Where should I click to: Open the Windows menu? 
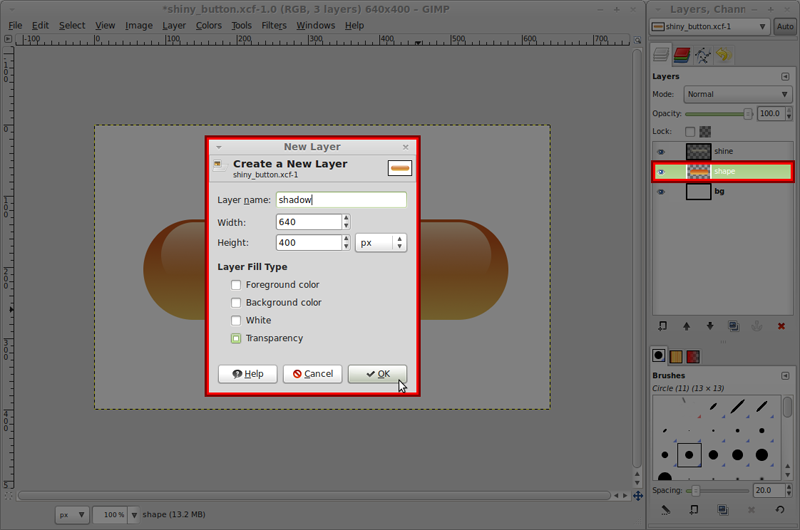click(316, 26)
